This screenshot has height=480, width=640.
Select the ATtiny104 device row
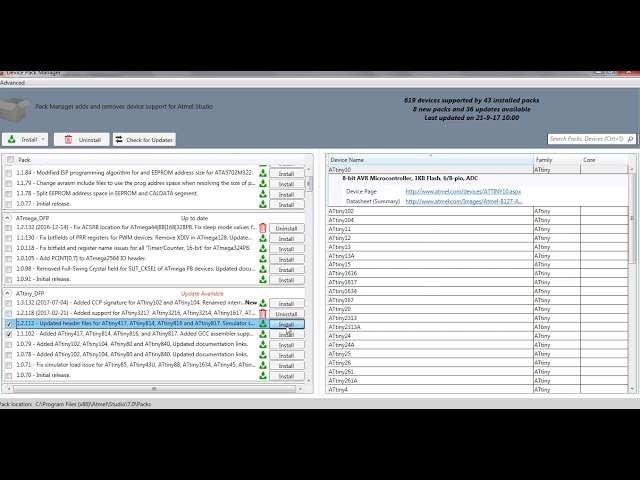pyautogui.click(x=478, y=220)
